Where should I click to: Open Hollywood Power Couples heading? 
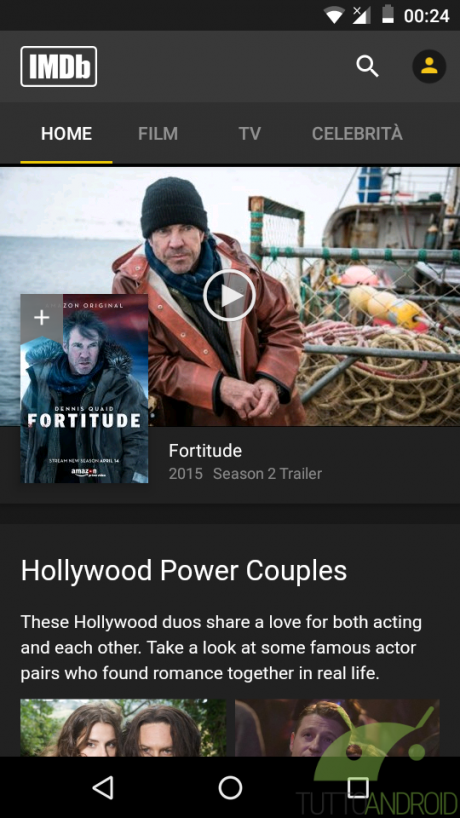tap(184, 570)
